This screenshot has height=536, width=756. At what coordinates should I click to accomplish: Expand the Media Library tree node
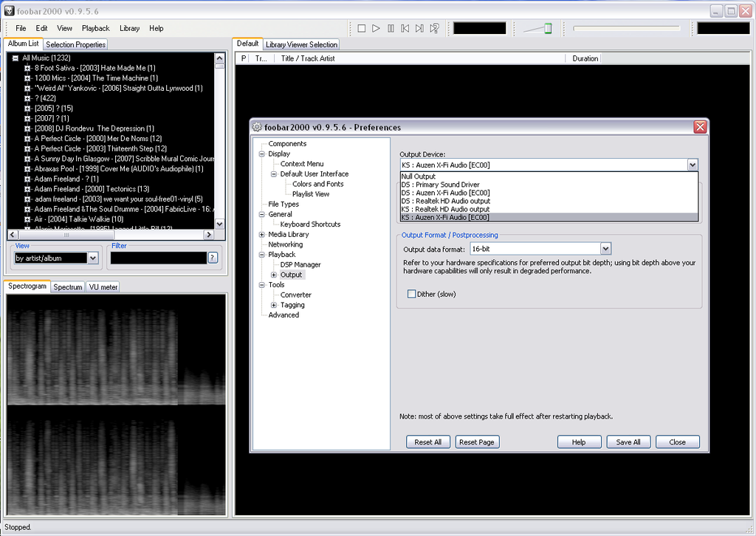pos(262,234)
